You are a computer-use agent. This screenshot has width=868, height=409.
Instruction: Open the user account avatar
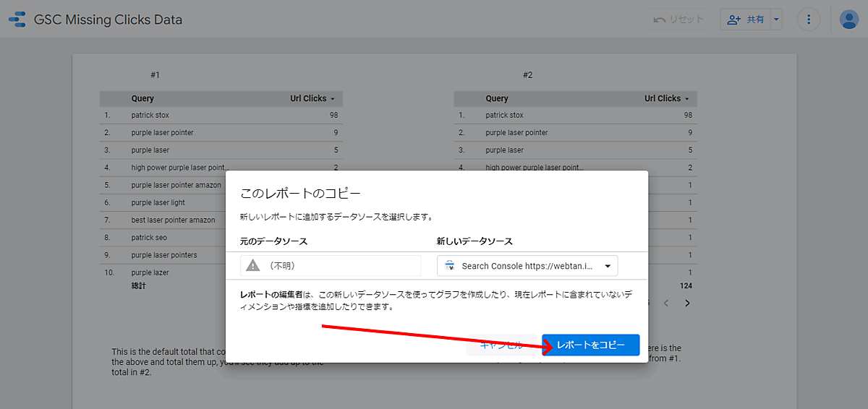coord(849,20)
